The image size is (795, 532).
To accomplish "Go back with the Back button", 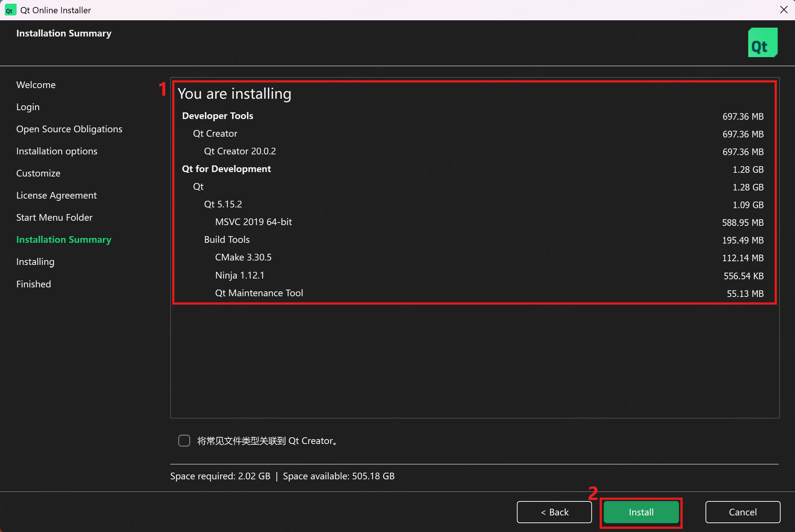I will tap(554, 512).
